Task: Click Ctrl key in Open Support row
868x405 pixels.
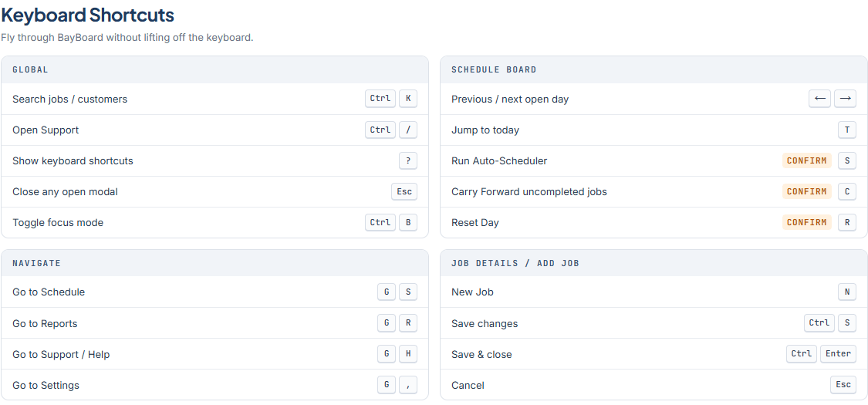Action: coord(380,130)
